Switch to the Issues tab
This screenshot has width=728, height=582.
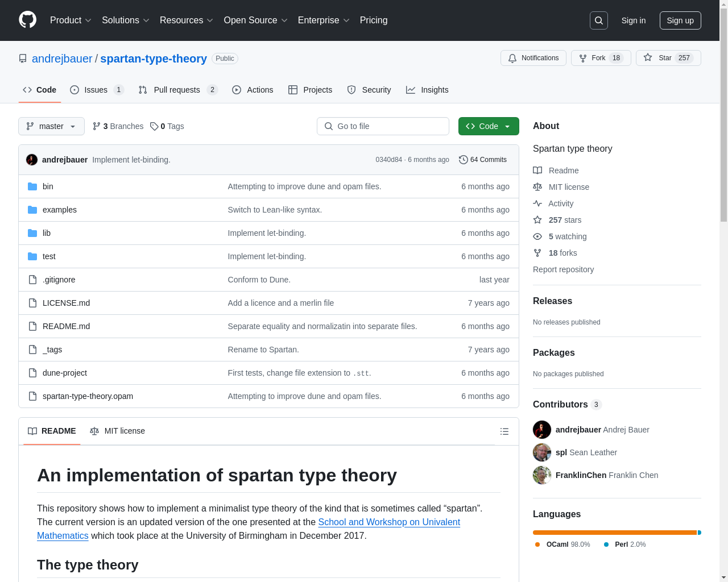pyautogui.click(x=97, y=90)
